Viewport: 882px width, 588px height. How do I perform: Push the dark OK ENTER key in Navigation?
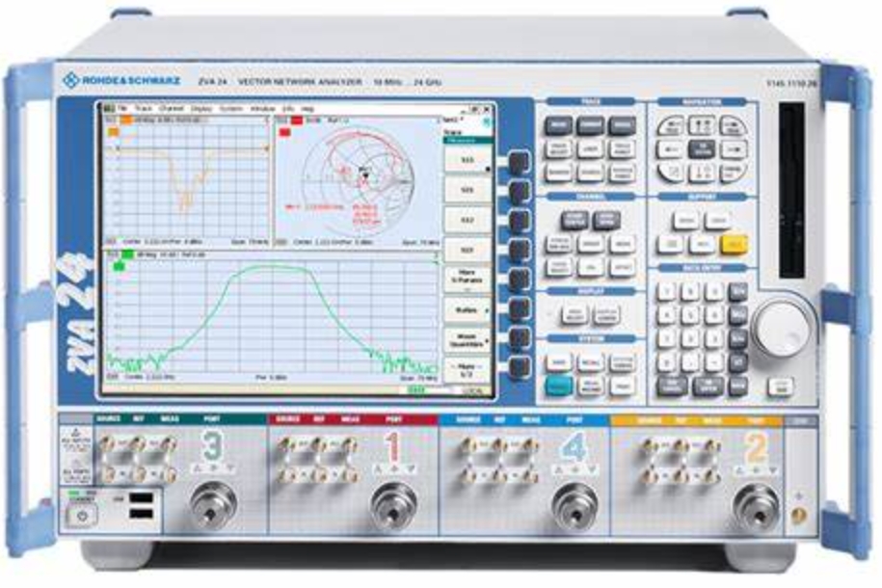(702, 149)
